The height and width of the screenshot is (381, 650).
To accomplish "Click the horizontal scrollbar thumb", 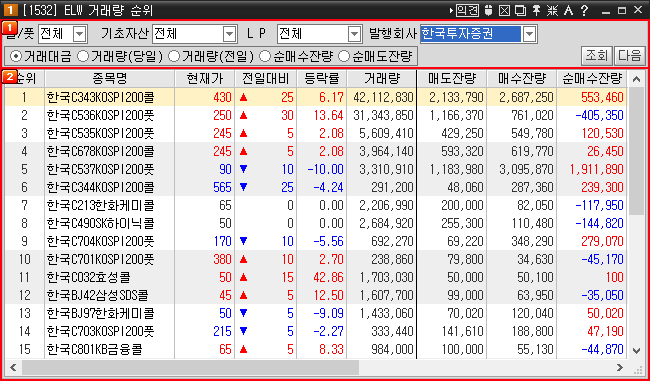I will pyautogui.click(x=190, y=367).
